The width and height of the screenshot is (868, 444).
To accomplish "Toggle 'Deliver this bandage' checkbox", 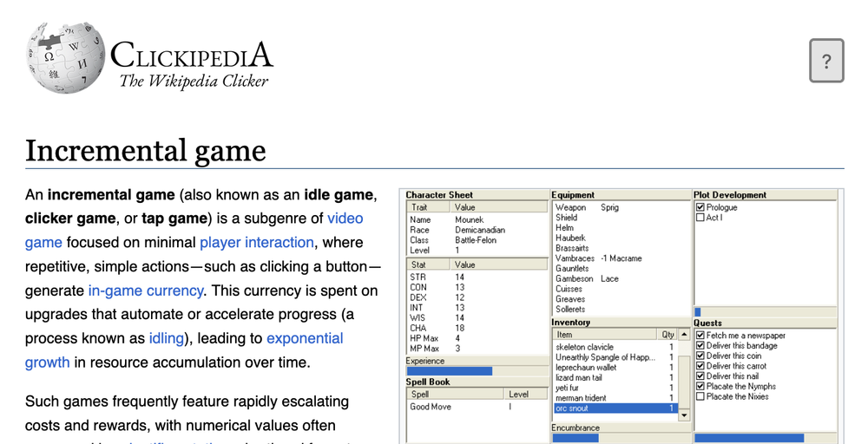I will coord(700,346).
